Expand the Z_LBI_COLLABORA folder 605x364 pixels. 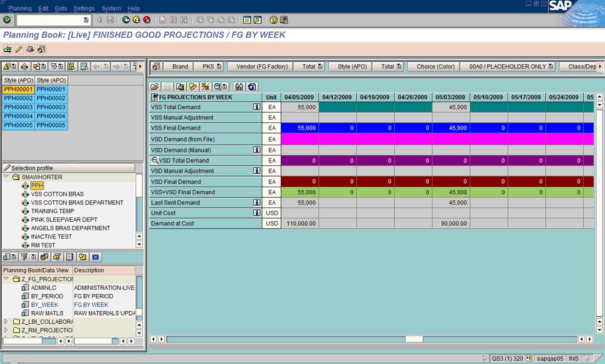tap(6, 321)
